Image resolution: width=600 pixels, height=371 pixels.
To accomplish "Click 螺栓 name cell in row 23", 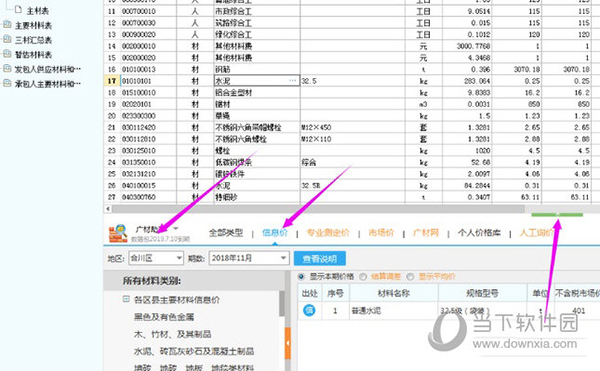I will (257, 151).
